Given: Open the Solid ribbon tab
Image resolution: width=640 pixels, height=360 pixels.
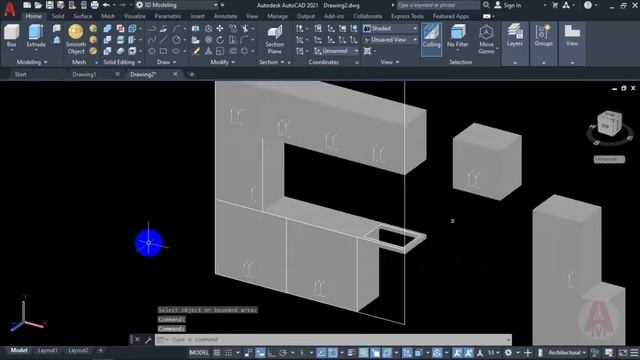Looking at the screenshot, I should coord(58,16).
